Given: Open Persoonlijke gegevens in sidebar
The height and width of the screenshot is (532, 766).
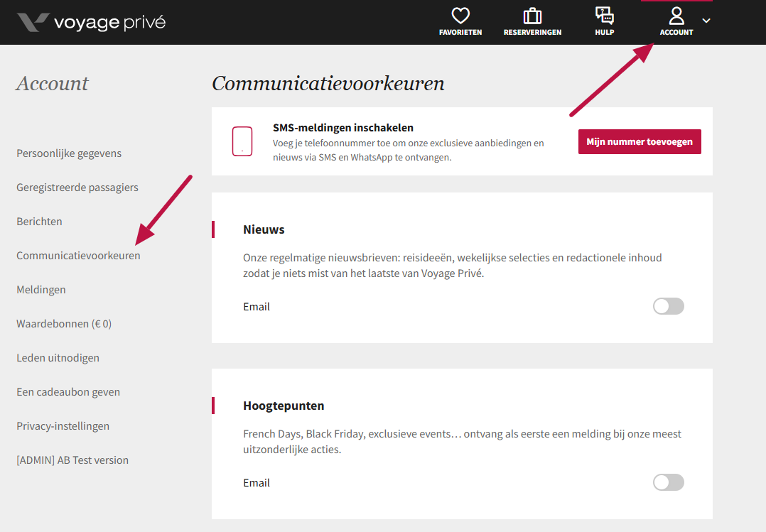Looking at the screenshot, I should pyautogui.click(x=69, y=153).
